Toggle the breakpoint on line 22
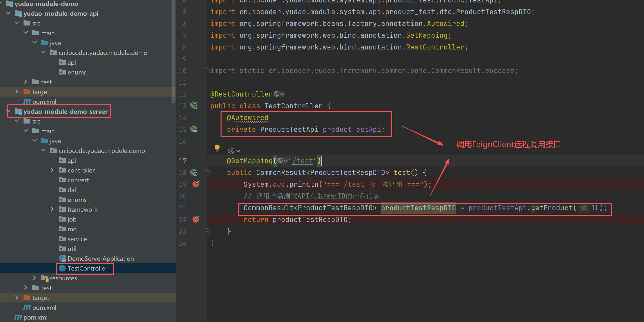 [x=196, y=219]
